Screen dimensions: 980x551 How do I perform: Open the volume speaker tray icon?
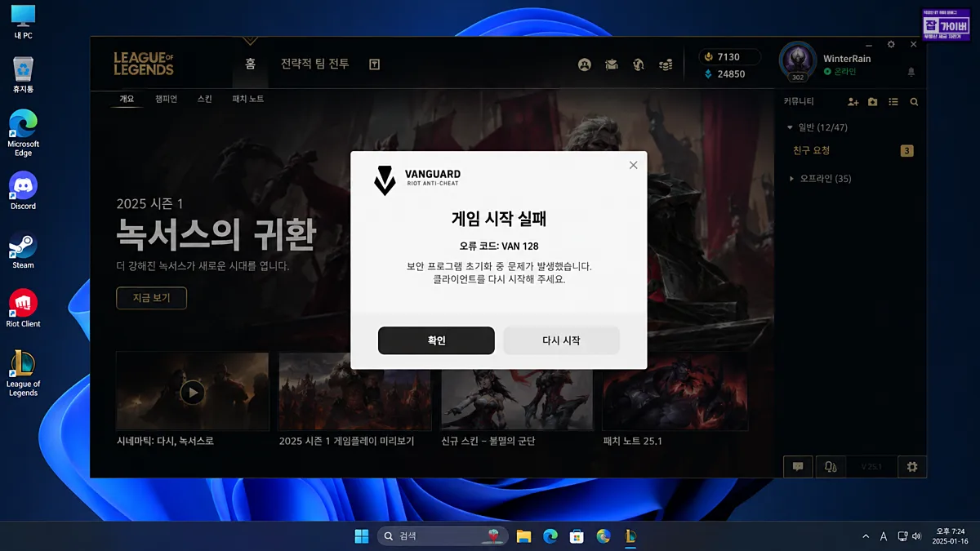coord(917,536)
